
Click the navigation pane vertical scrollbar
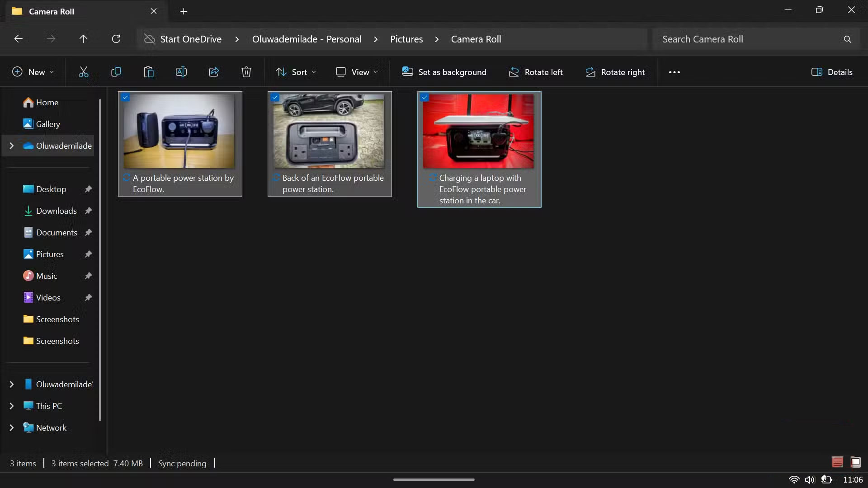[x=100, y=260]
